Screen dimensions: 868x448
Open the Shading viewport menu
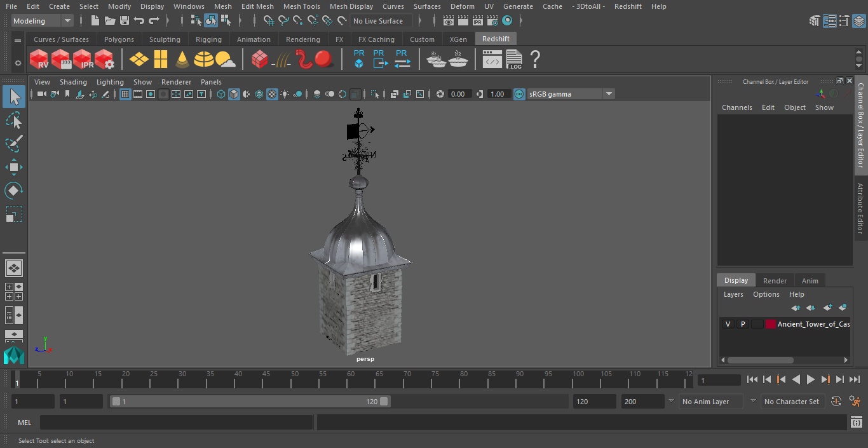(x=73, y=82)
